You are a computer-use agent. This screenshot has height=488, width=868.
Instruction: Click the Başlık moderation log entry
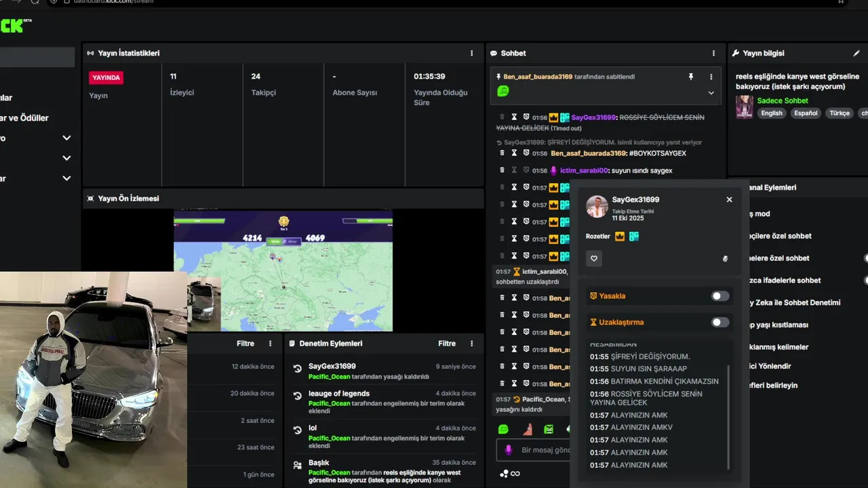pos(385,472)
